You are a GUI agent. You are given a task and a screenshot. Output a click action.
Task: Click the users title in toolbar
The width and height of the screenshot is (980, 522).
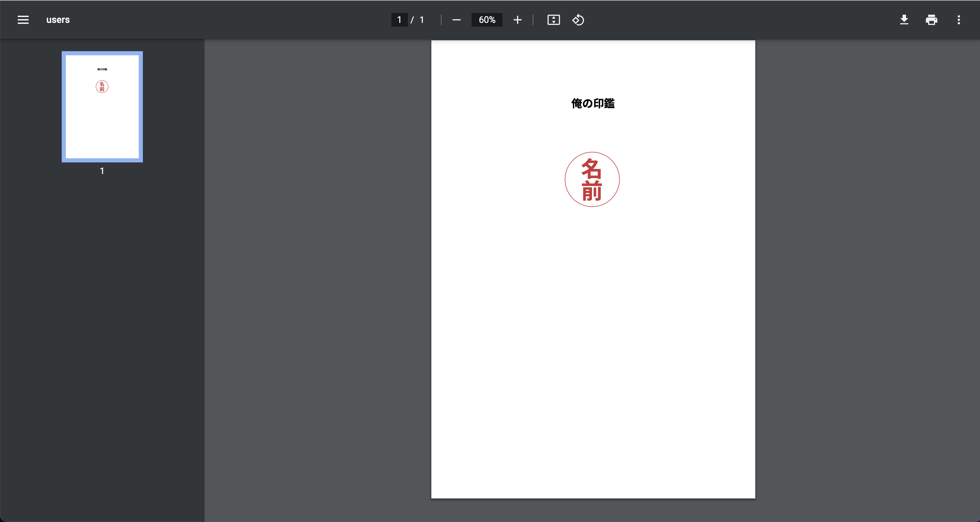coord(58,19)
